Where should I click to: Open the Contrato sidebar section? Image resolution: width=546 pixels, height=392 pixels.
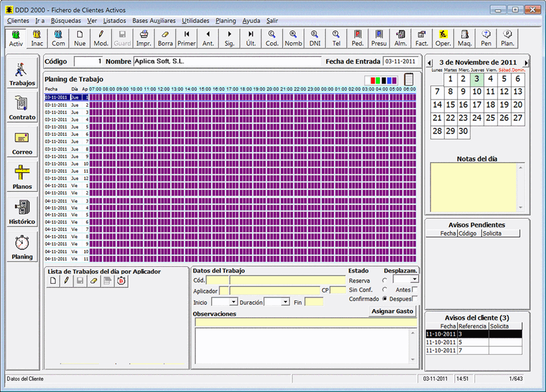22,108
